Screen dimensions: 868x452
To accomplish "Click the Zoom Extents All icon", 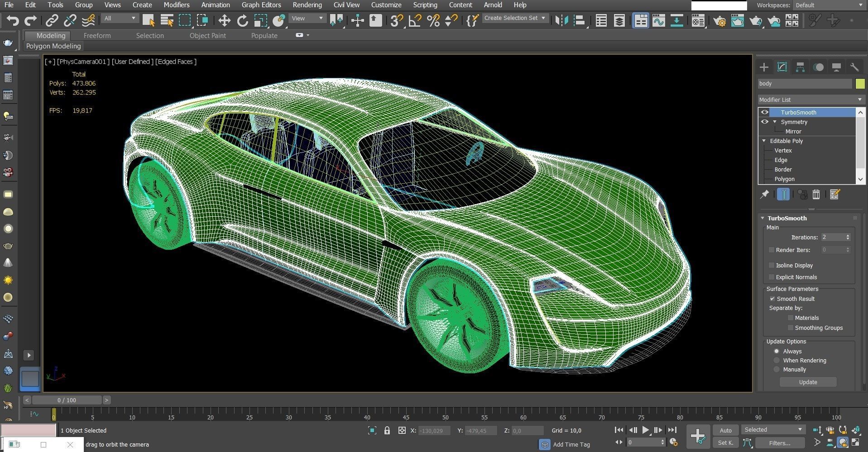I will pyautogui.click(x=856, y=430).
